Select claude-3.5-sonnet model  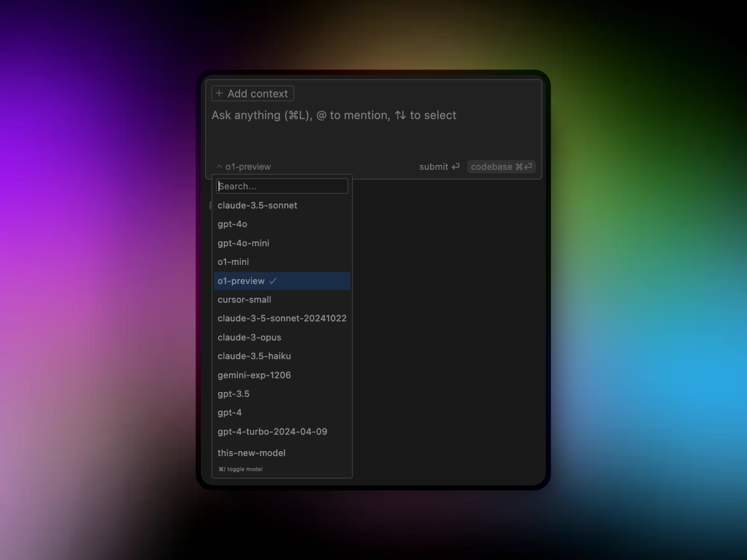click(x=282, y=205)
